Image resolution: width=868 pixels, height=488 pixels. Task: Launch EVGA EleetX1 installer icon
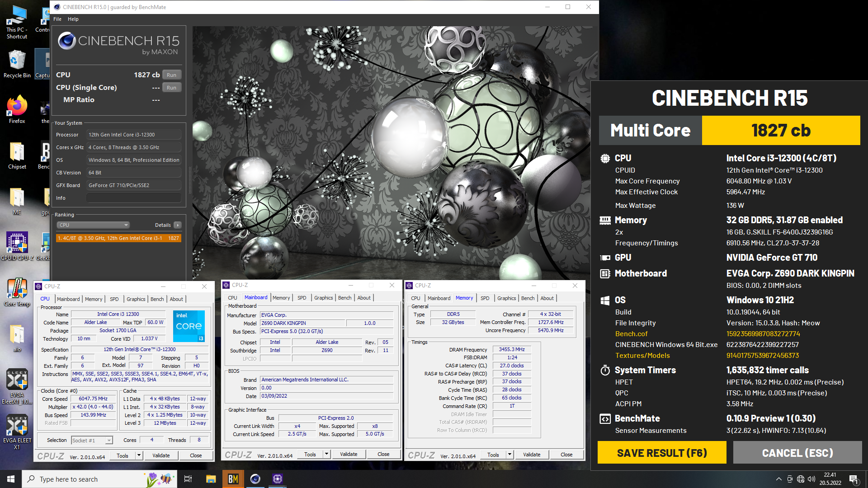(x=17, y=386)
